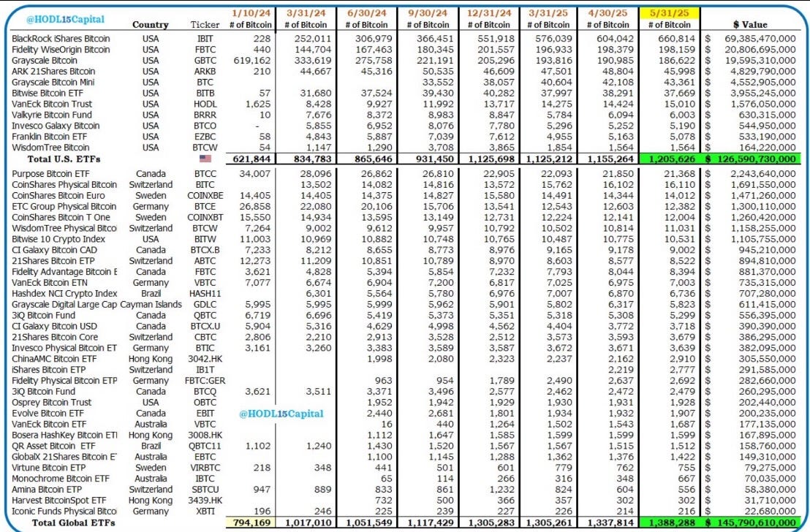Click the "EBIT" ticker cell

click(205, 413)
